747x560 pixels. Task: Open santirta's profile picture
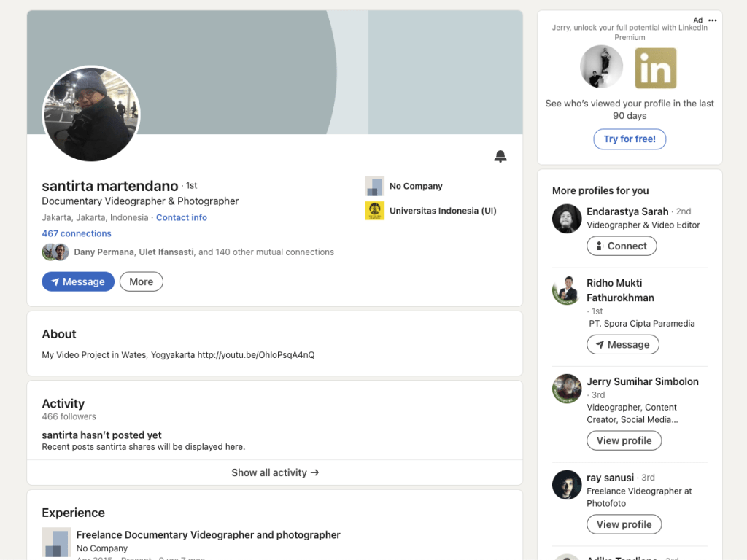(91, 114)
